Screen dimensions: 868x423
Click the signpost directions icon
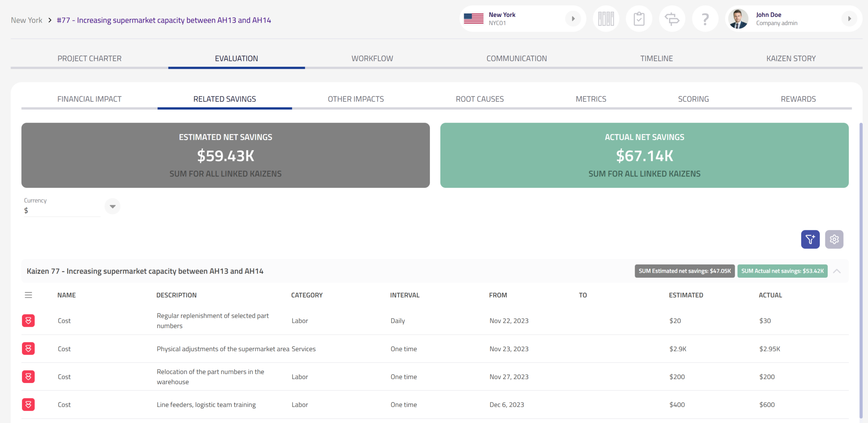click(672, 19)
